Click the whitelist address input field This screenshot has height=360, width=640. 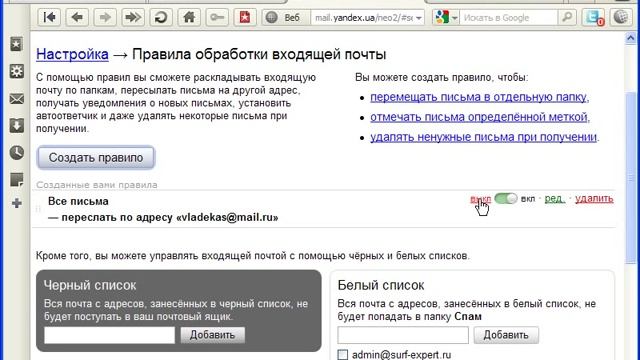(x=403, y=335)
